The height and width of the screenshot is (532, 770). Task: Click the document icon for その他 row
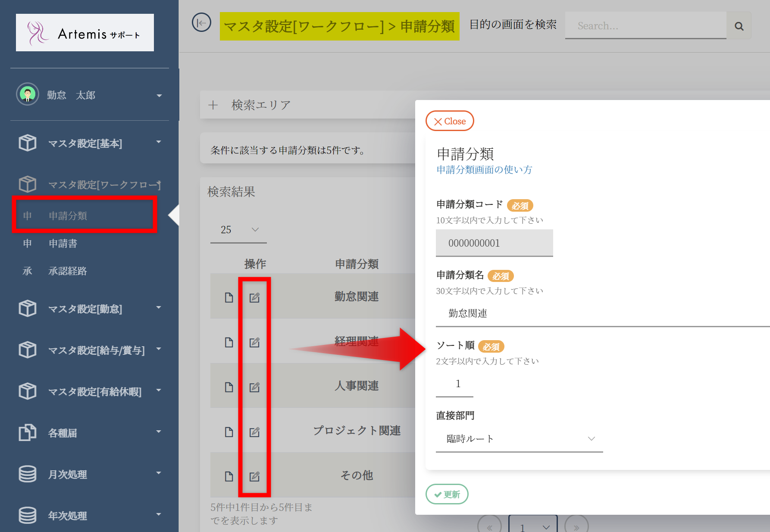pyautogui.click(x=229, y=476)
